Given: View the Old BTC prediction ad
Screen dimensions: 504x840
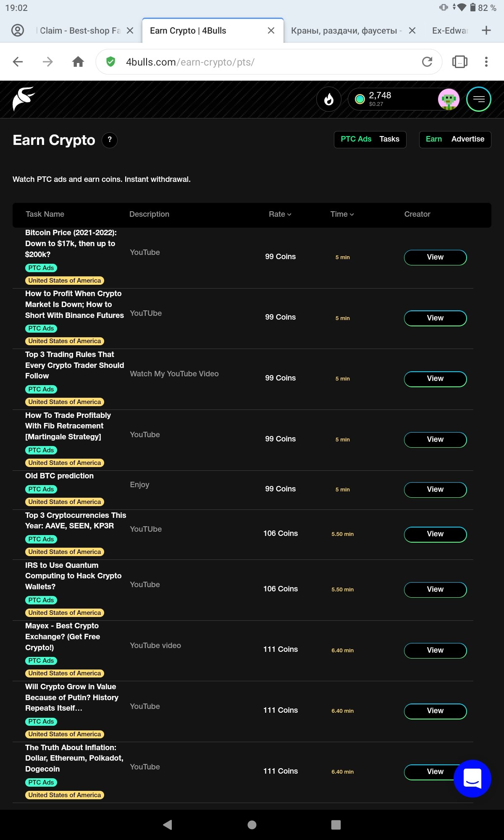Looking at the screenshot, I should [x=435, y=490].
